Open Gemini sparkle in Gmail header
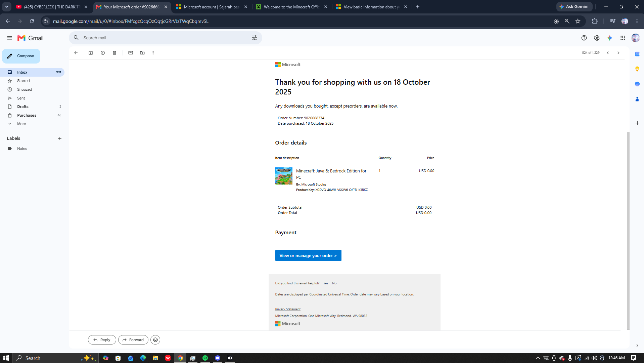644x363 pixels. 610,38
